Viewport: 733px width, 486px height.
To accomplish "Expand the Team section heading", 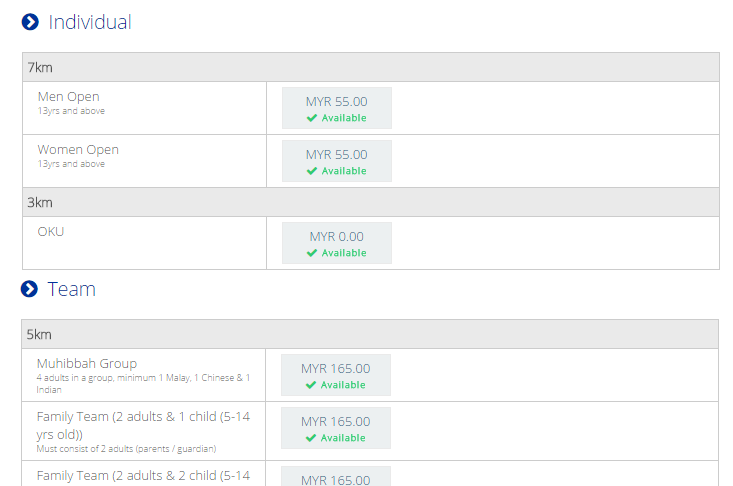I will (72, 289).
